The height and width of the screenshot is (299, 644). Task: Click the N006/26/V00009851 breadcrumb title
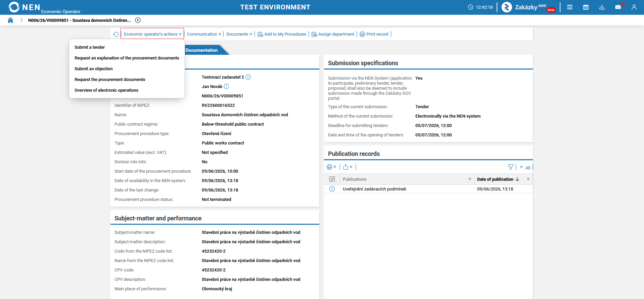80,20
